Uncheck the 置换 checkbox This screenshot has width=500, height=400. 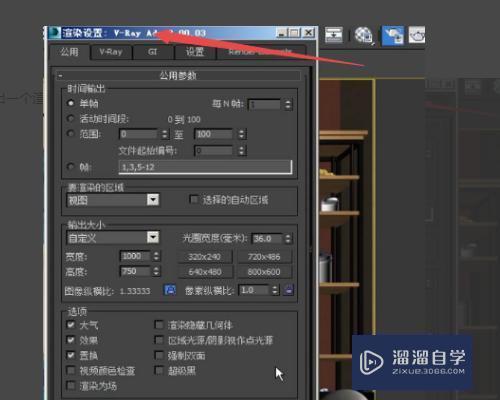[71, 355]
